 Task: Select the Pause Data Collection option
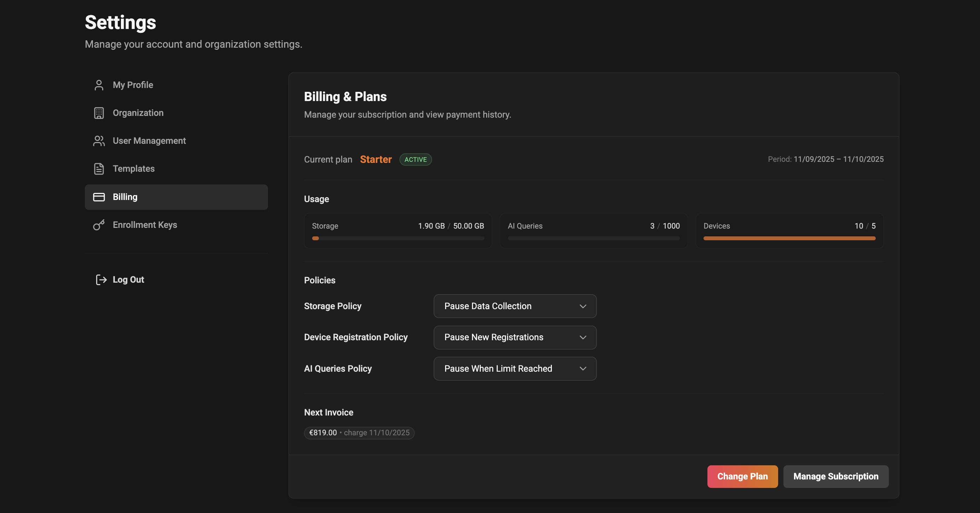click(x=514, y=306)
